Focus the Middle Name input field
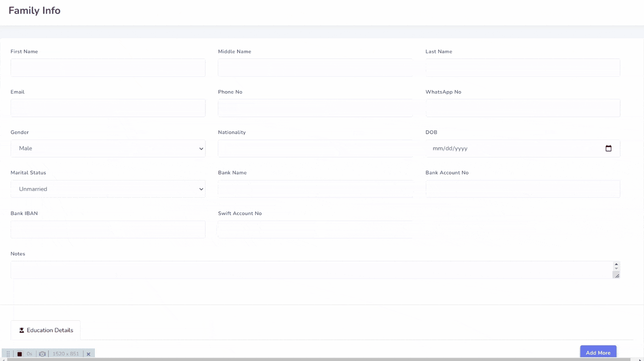 point(315,67)
